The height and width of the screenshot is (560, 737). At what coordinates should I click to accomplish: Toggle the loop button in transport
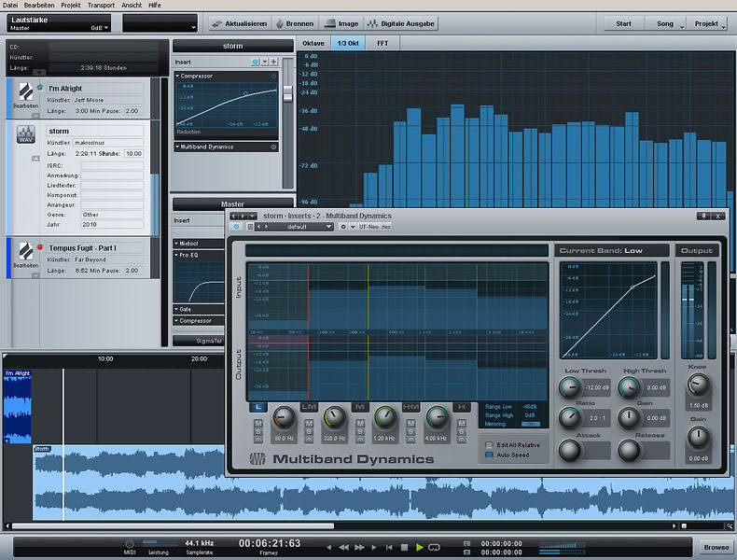435,547
